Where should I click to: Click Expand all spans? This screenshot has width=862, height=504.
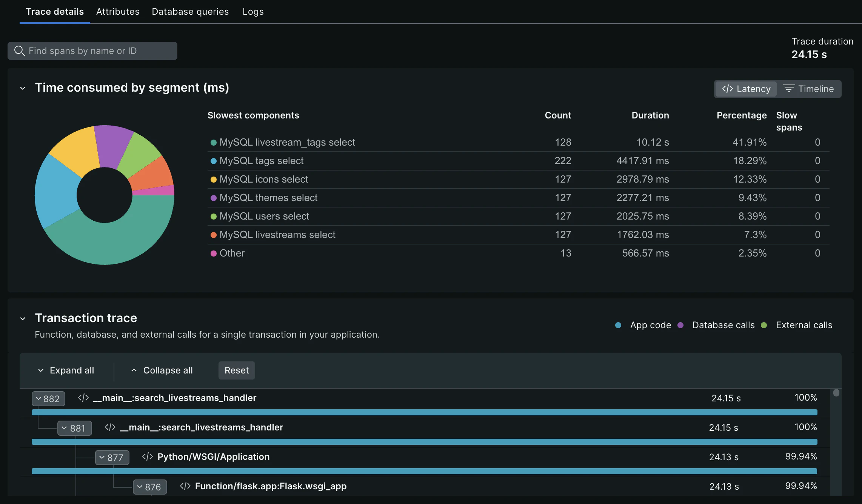(66, 370)
